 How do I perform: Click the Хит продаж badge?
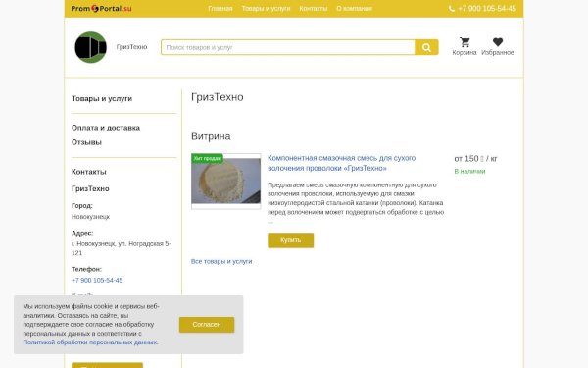tap(208, 158)
